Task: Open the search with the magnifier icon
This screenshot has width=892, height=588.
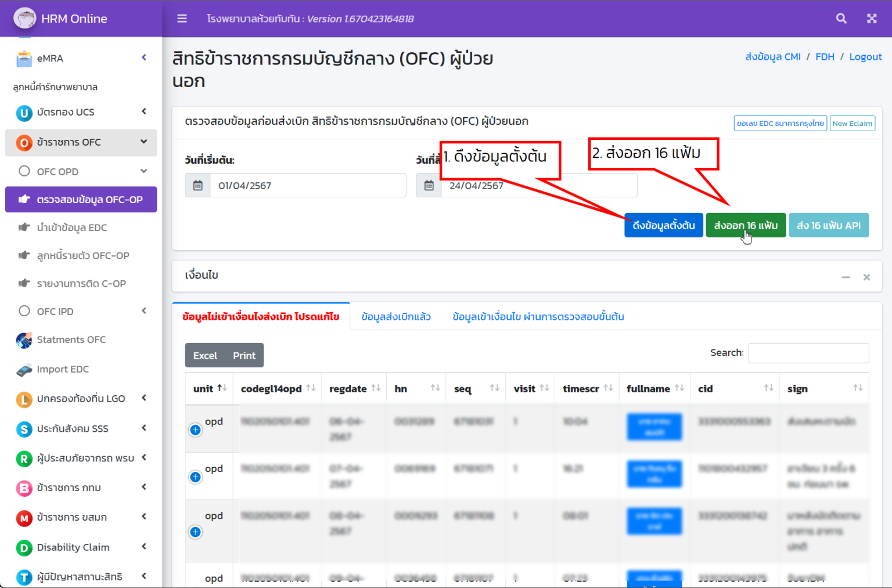Action: pyautogui.click(x=841, y=18)
